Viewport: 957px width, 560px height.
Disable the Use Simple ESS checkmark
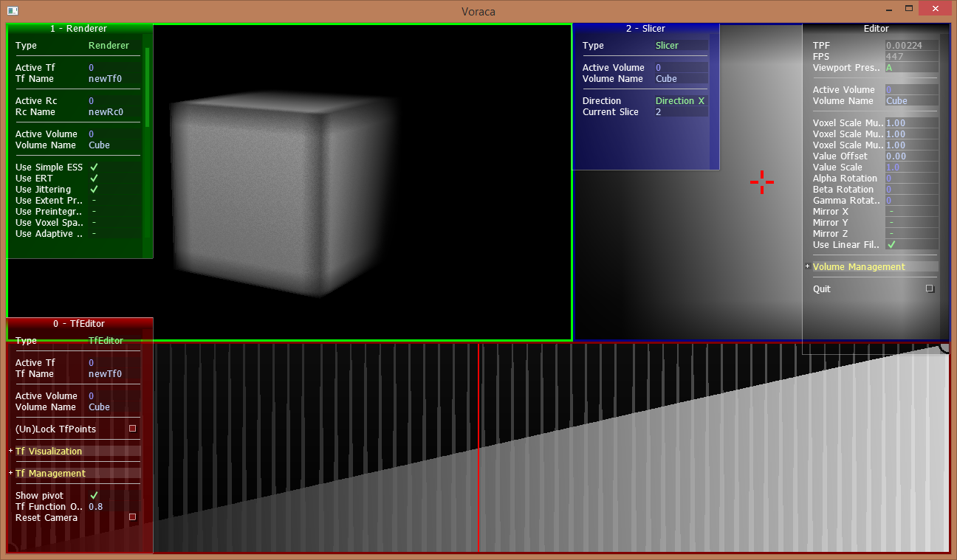click(x=94, y=167)
